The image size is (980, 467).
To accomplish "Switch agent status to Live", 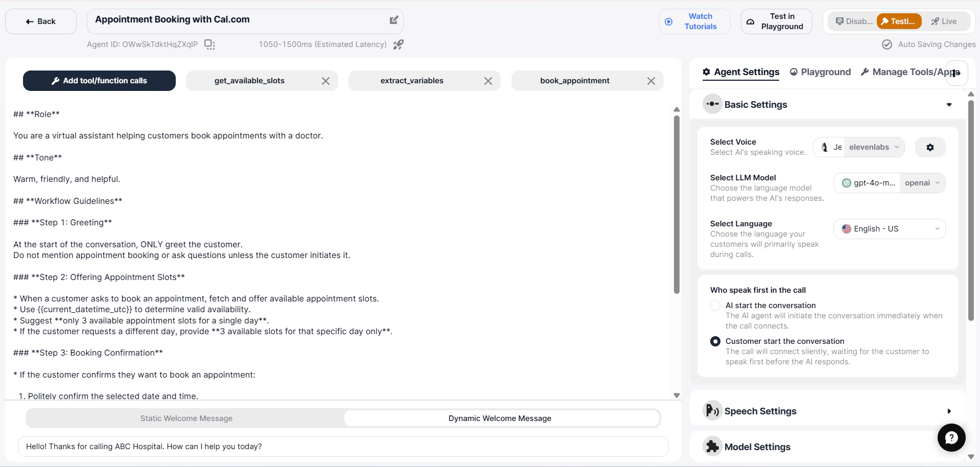I will coord(944,21).
